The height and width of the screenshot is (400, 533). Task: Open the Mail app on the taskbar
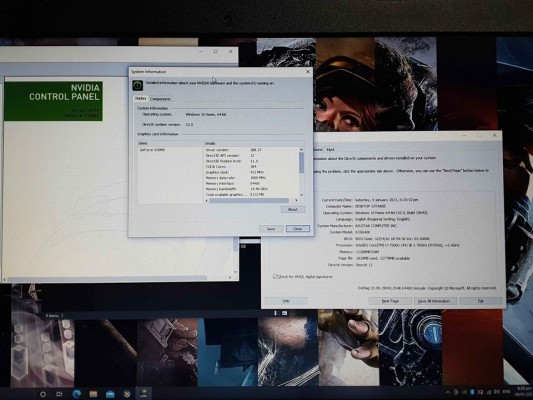click(x=110, y=394)
